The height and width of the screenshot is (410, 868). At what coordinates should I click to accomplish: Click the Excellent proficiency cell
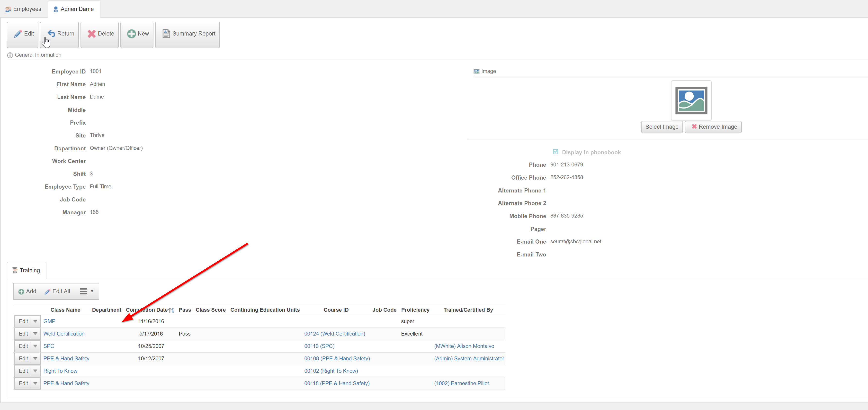click(412, 334)
